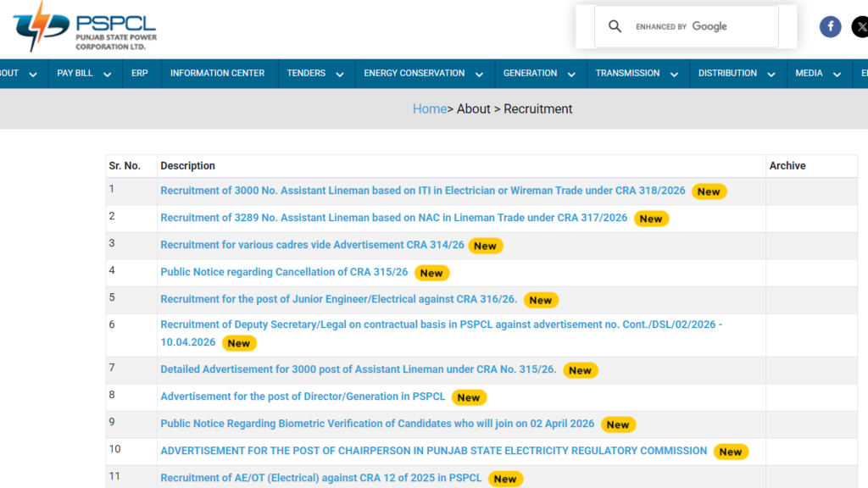Click the New badge on the Director/Generation row
This screenshot has height=488, width=868.
[469, 397]
